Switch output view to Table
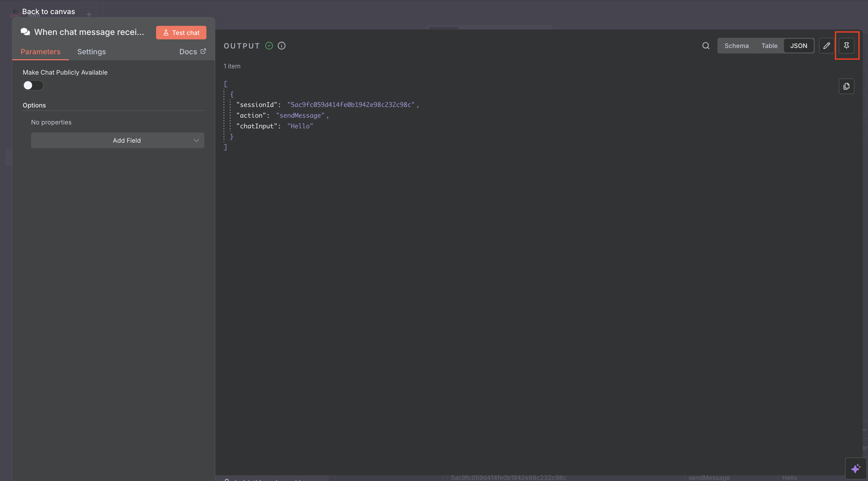Screen dimensions: 868x481 point(769,46)
